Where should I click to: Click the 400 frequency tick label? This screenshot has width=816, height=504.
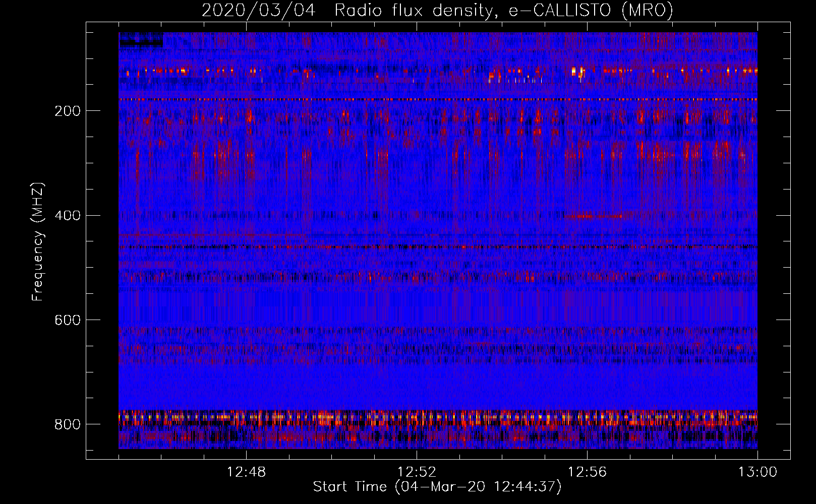pos(67,216)
